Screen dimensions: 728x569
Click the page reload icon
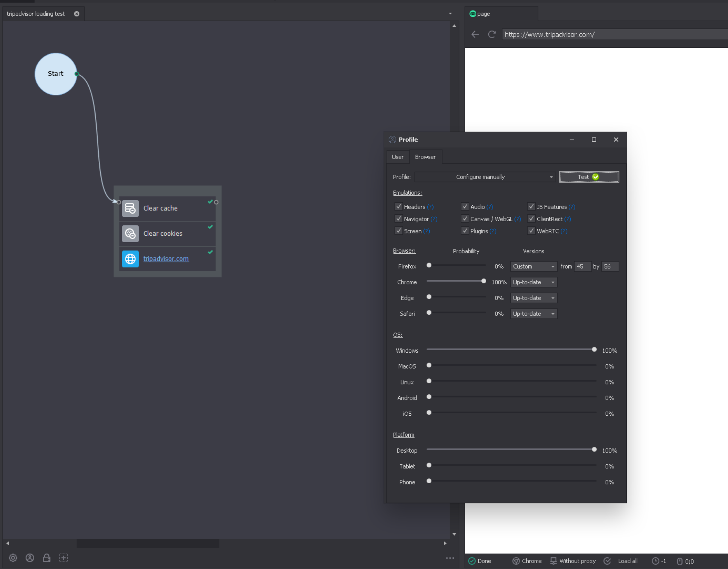(492, 34)
